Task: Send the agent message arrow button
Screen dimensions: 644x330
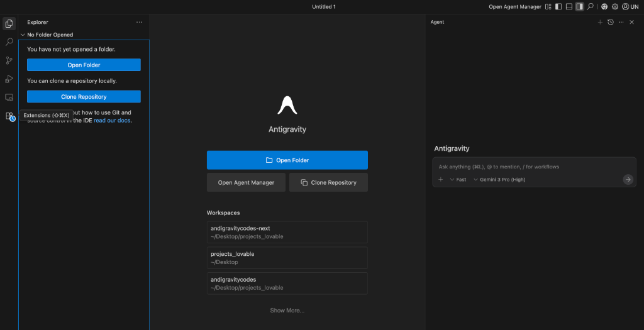Action: tap(628, 179)
